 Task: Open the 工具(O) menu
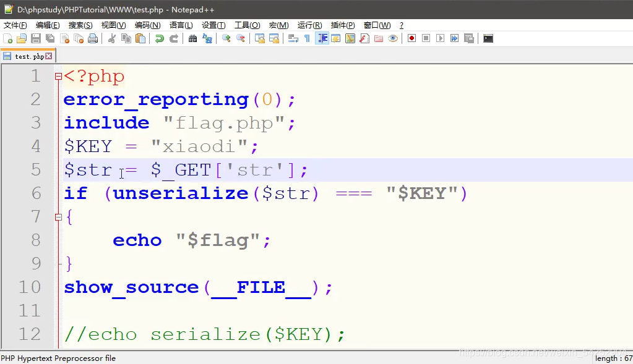pos(248,25)
